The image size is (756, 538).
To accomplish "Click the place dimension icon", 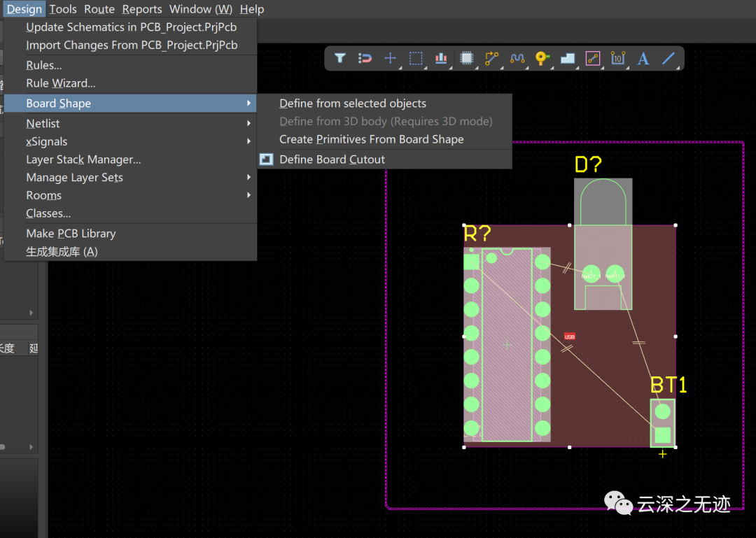I will click(x=617, y=58).
